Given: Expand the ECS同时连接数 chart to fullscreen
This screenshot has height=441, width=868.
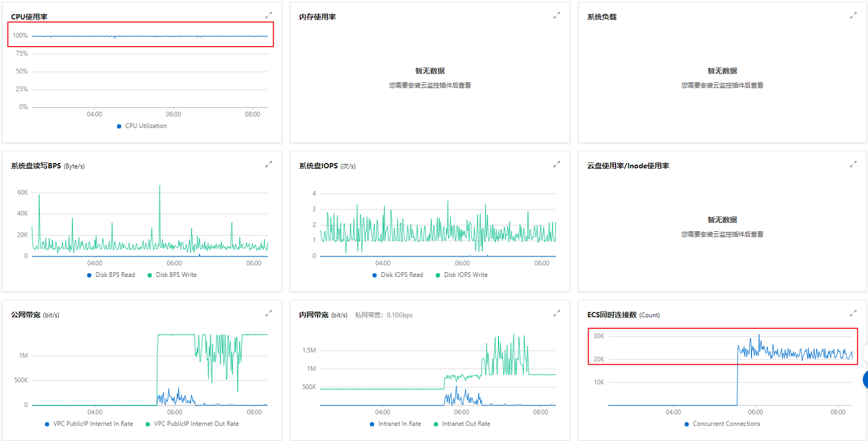Looking at the screenshot, I should click(853, 313).
